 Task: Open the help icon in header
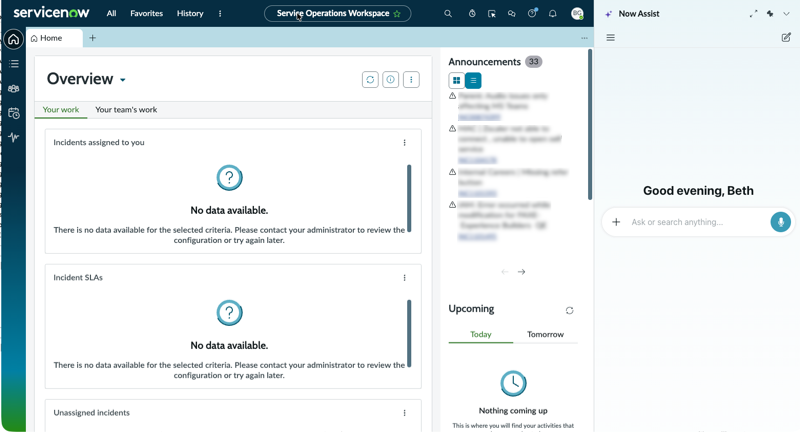tap(532, 13)
